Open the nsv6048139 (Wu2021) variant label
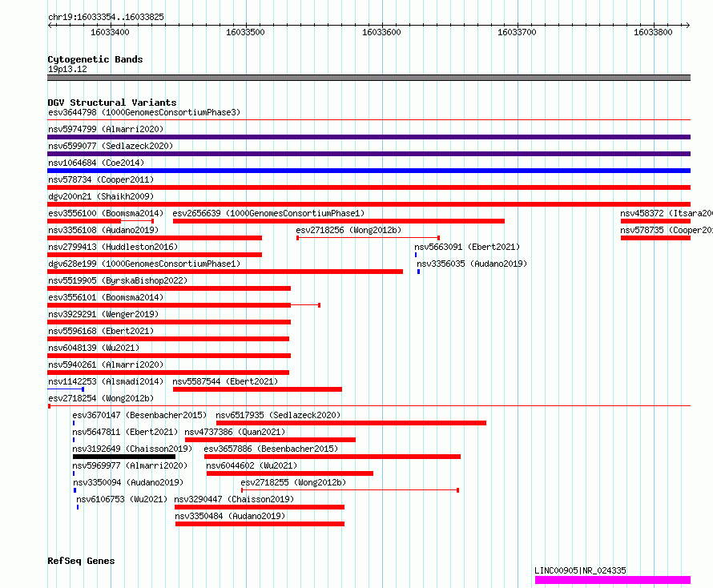This screenshot has height=588, width=713. (94, 348)
